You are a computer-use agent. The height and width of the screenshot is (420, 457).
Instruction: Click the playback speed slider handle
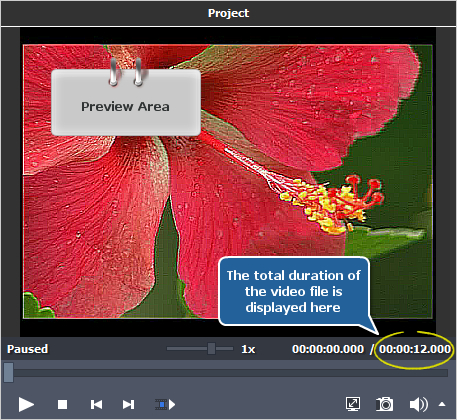coord(211,349)
